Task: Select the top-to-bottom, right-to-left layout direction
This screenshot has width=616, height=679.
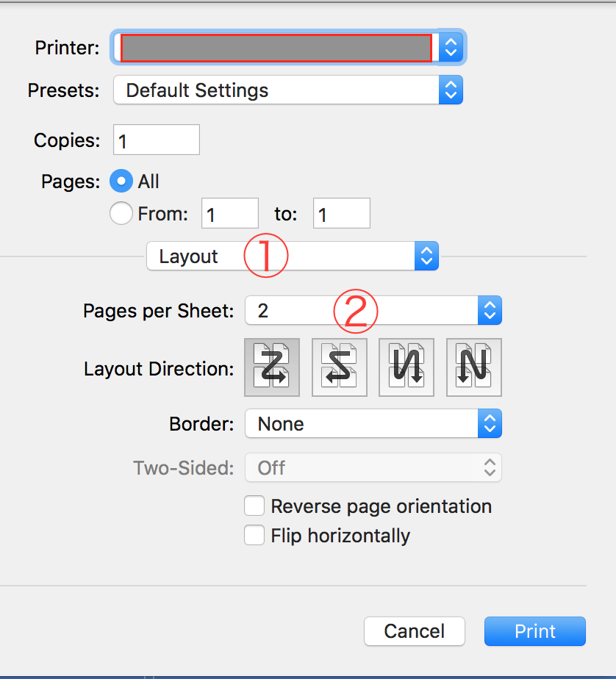Action: (407, 367)
